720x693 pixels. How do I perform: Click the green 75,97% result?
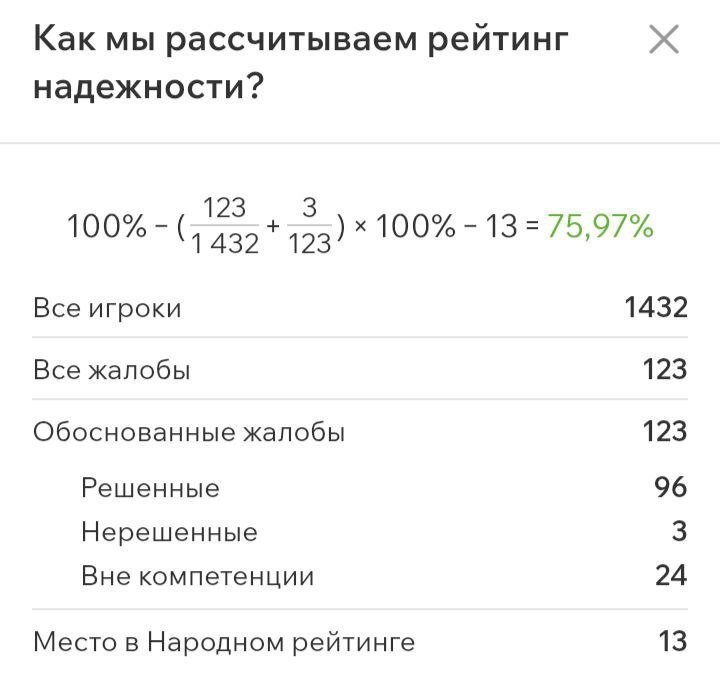tap(600, 227)
